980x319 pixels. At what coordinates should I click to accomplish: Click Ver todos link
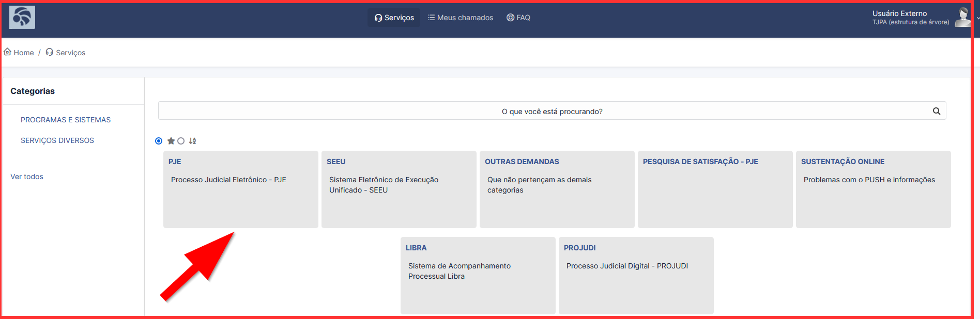coord(27,177)
